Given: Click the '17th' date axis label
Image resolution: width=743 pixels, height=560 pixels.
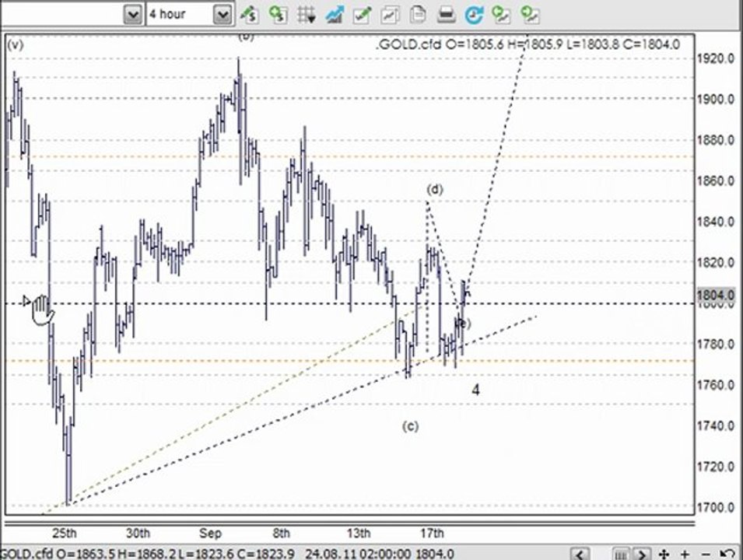Looking at the screenshot, I should (432, 533).
